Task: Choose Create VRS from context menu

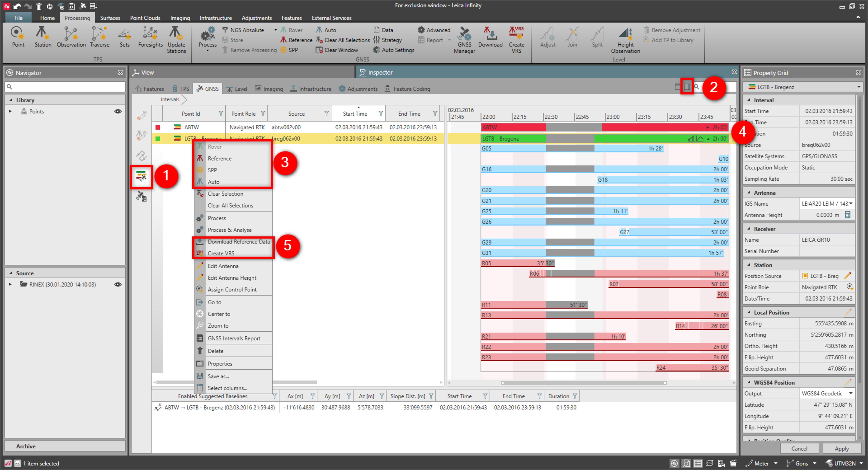Action: 234,253
